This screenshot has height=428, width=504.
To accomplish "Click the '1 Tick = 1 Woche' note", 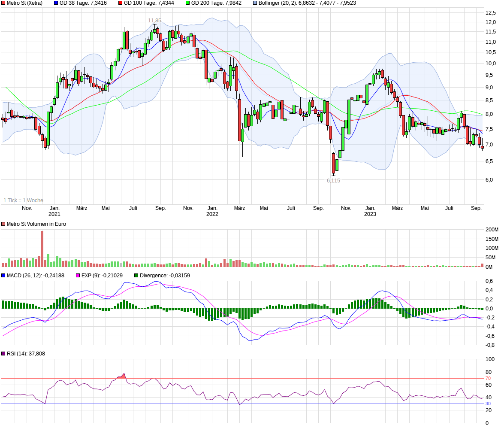I will point(24,200).
